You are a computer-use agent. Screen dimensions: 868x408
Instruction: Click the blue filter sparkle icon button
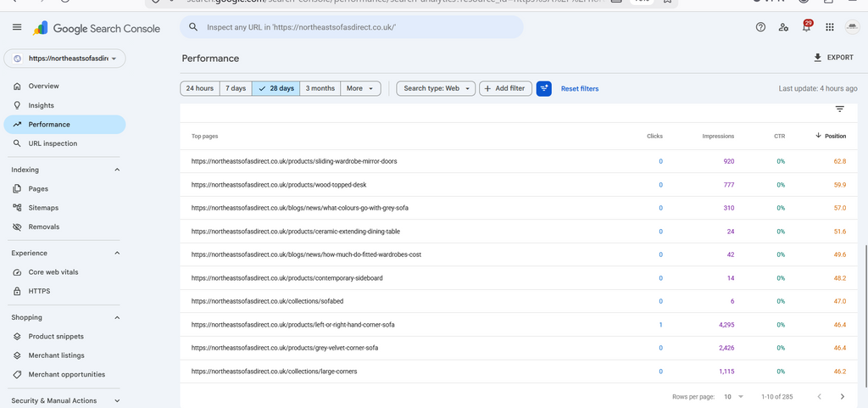(544, 88)
